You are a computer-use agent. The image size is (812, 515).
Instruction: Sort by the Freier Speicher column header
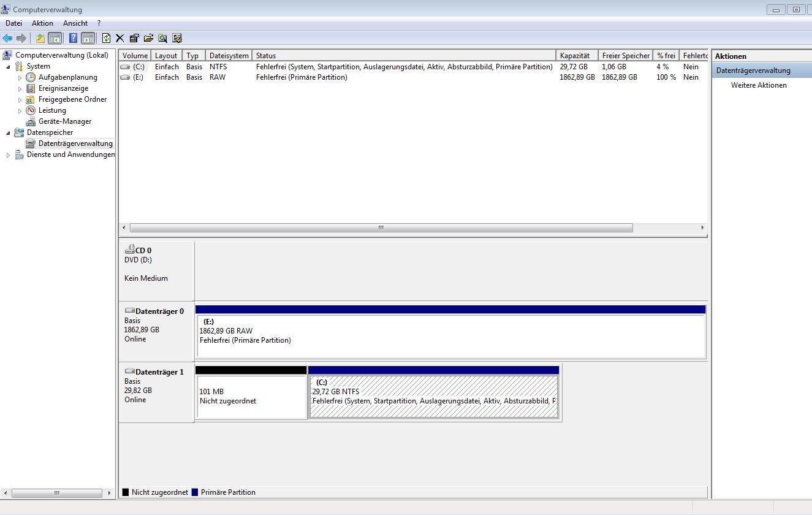pyautogui.click(x=626, y=55)
